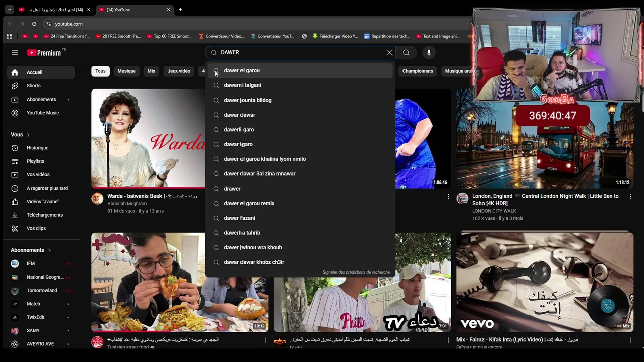Open À regarder plus tard
The image size is (644, 362).
click(41, 188)
